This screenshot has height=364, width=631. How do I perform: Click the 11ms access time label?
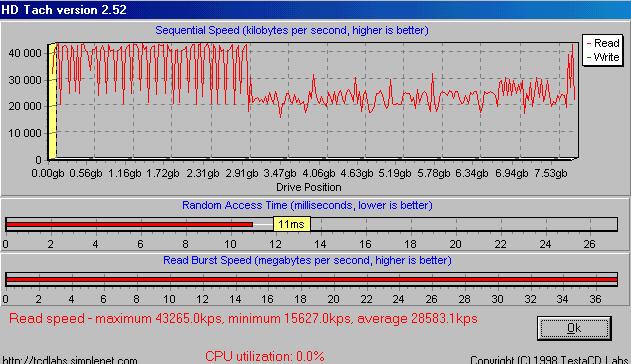pos(292,224)
